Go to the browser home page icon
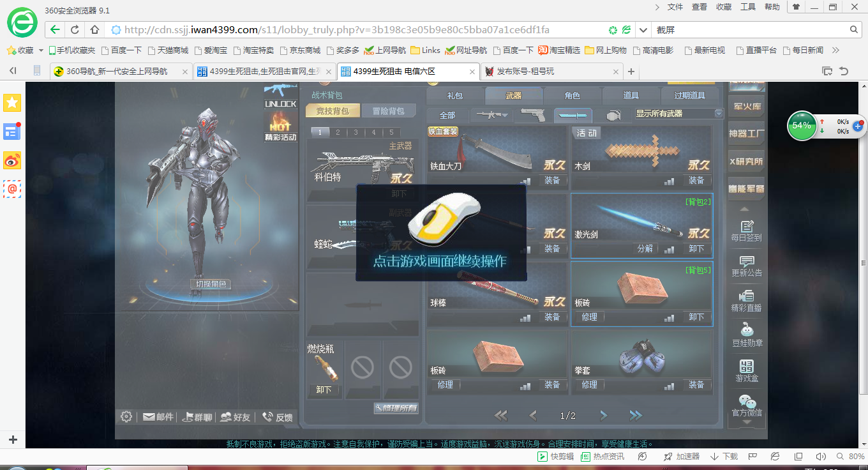Image resolution: width=868 pixels, height=470 pixels. [x=94, y=29]
